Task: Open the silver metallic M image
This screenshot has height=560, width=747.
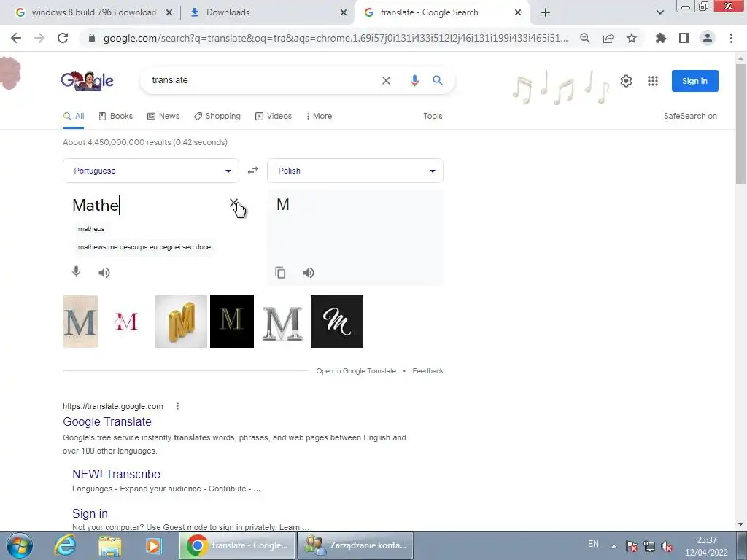Action: point(282,322)
